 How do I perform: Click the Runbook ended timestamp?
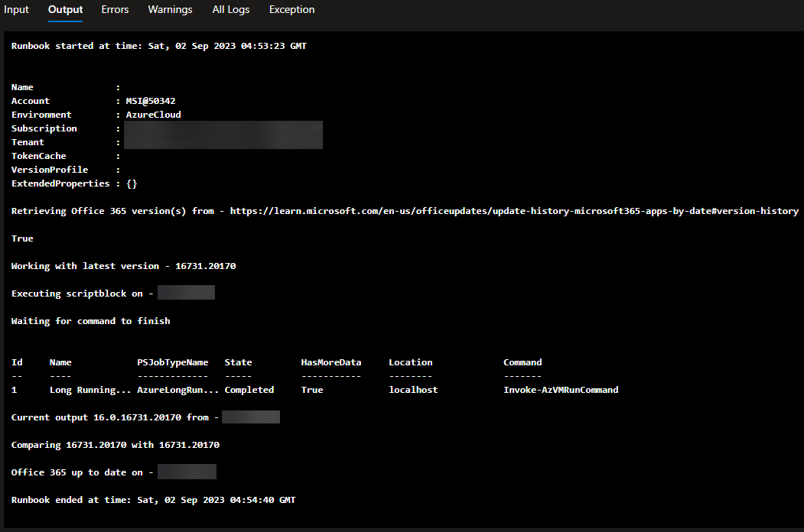(x=151, y=499)
